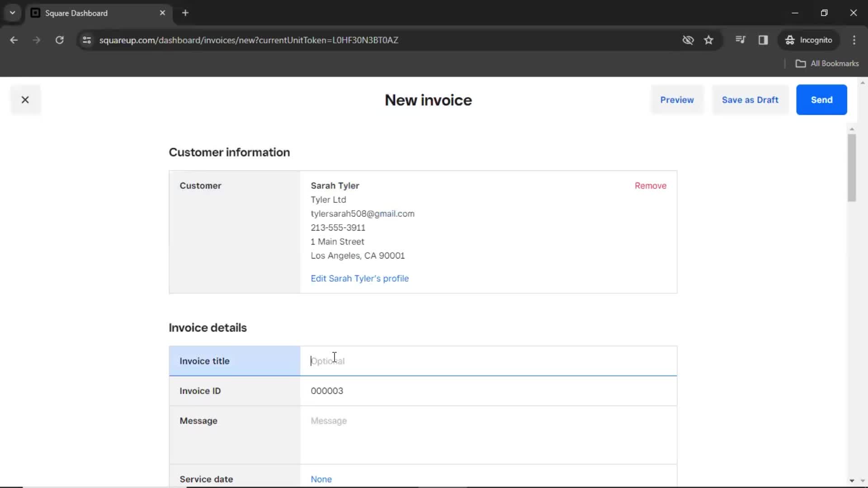The image size is (868, 488).
Task: Click the Customer information heading
Action: [x=229, y=152]
